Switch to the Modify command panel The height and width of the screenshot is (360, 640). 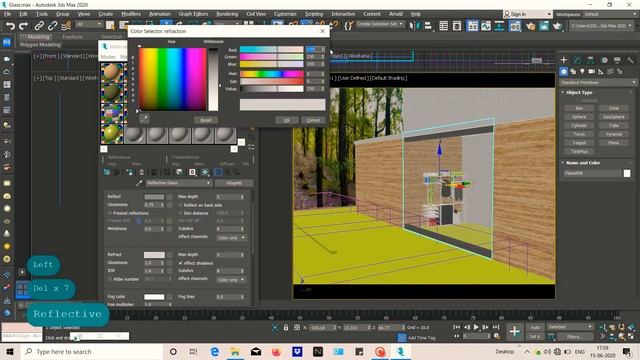click(577, 60)
